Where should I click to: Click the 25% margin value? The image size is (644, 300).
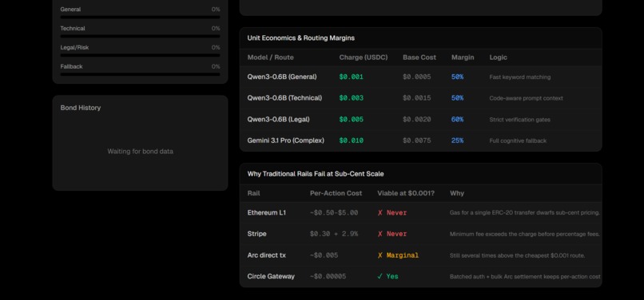tap(458, 140)
